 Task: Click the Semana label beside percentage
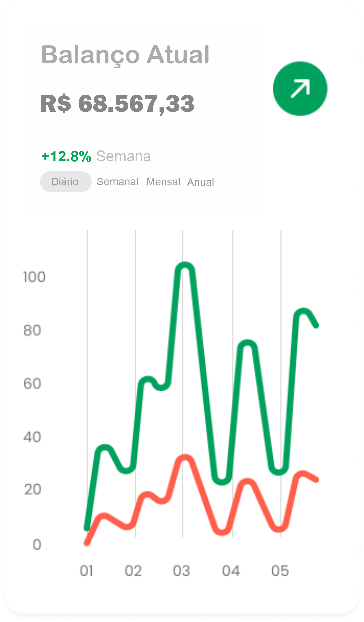[x=124, y=156]
